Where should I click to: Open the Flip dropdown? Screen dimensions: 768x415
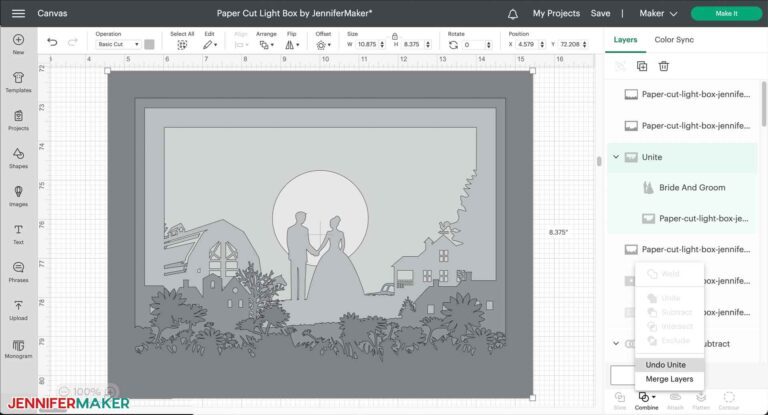coord(292,45)
